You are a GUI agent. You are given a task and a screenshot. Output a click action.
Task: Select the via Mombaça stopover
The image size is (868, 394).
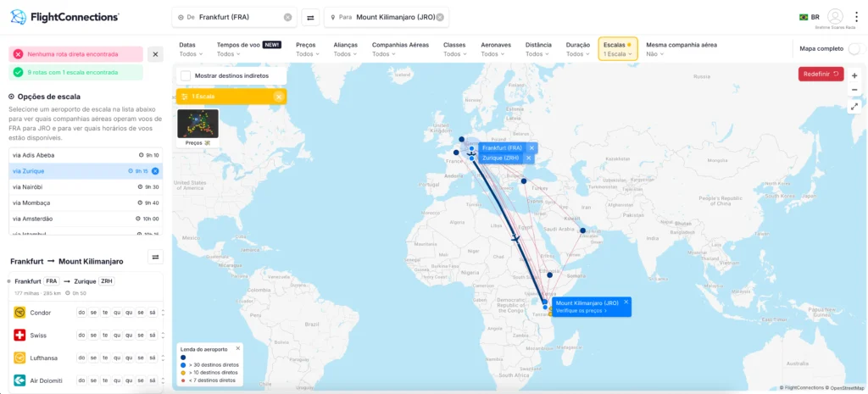pyautogui.click(x=86, y=203)
